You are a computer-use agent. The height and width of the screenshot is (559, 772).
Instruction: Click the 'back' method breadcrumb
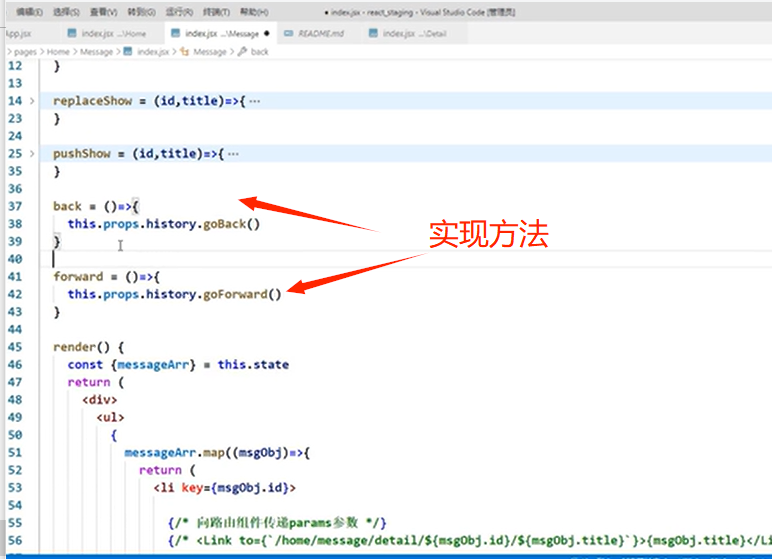[x=259, y=52]
